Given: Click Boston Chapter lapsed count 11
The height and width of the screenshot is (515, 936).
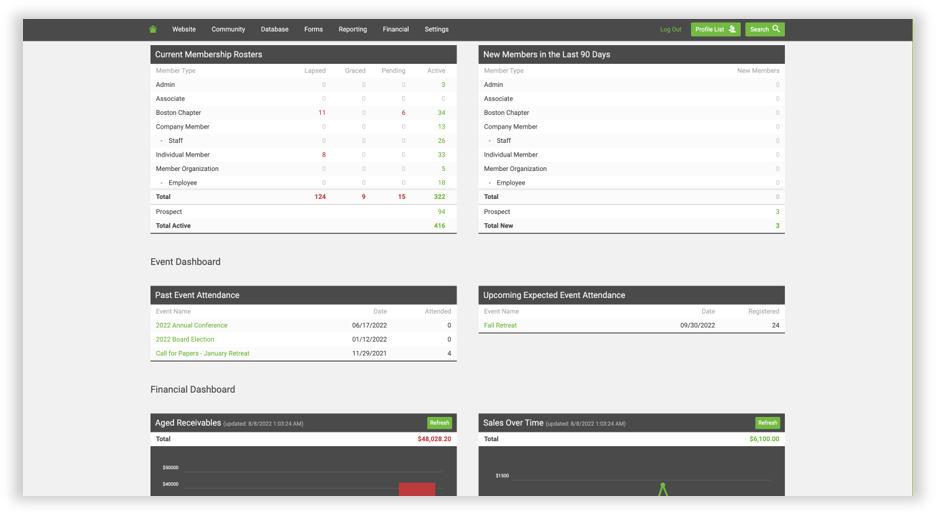Looking at the screenshot, I should 321,113.
